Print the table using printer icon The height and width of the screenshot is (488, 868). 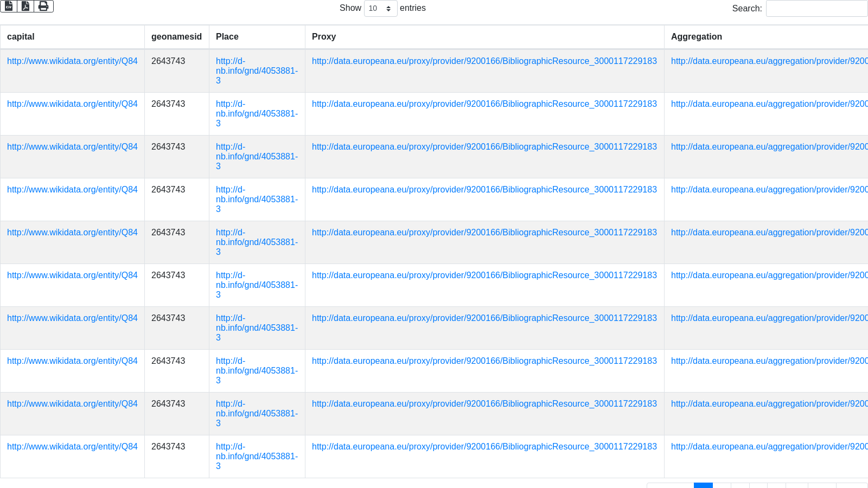[x=43, y=6]
